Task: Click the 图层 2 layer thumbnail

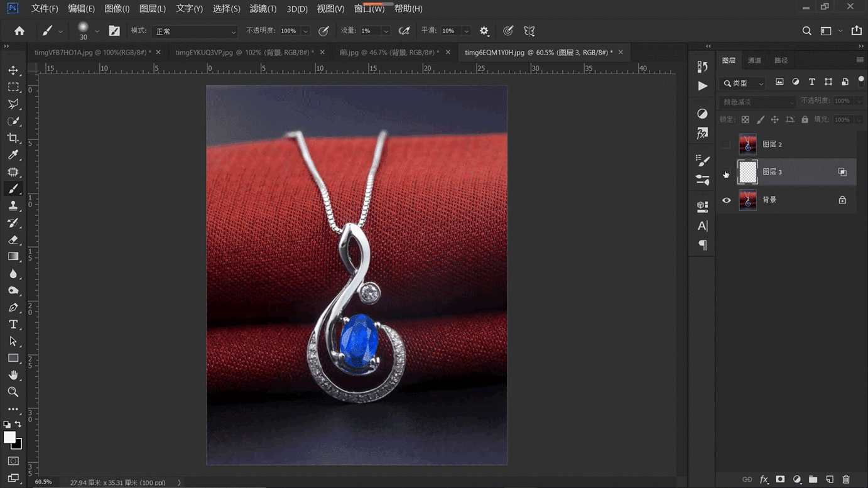Action: tap(747, 144)
